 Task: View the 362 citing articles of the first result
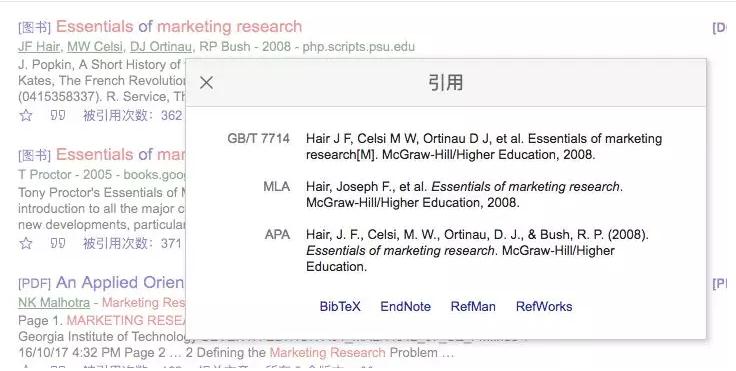[x=132, y=116]
